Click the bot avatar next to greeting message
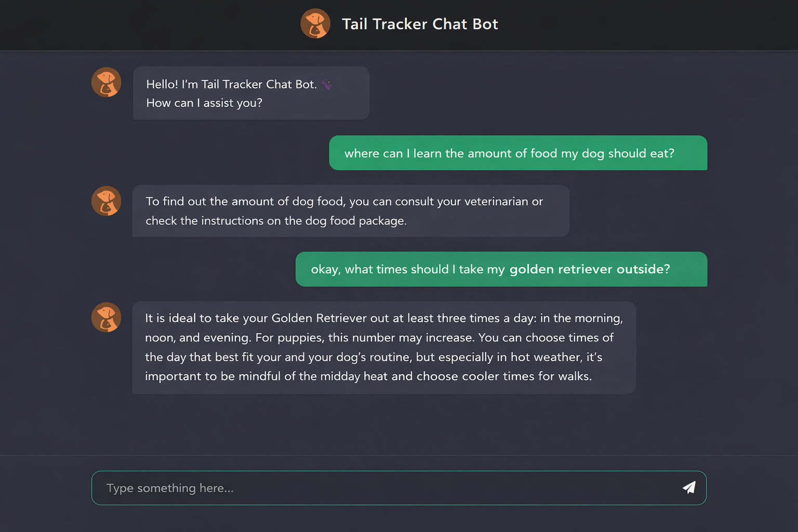Viewport: 798px width, 532px height. pos(106,82)
